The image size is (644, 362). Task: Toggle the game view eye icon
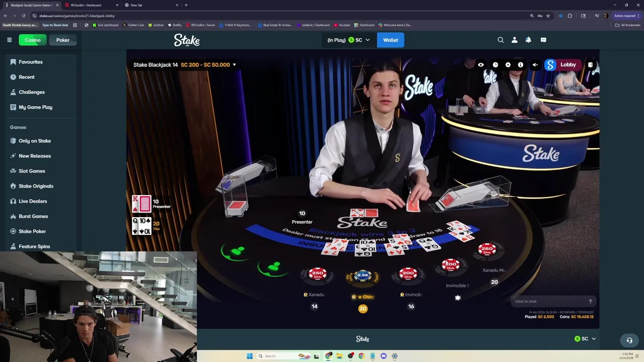481,65
